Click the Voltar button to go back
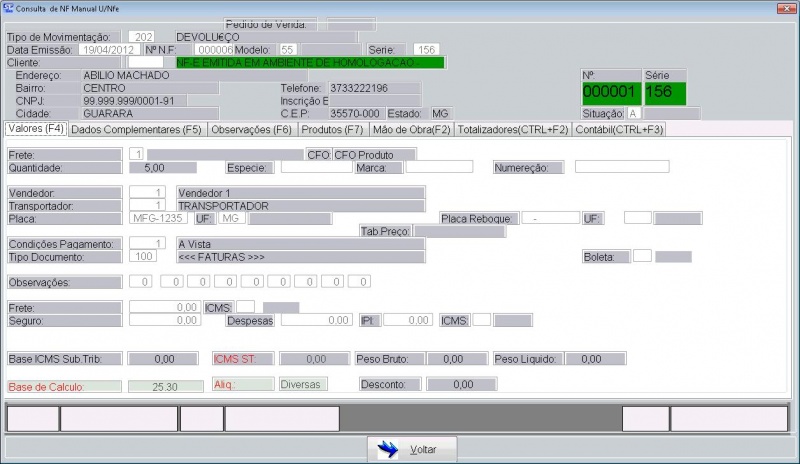Viewport: 800px width, 464px height. click(x=413, y=450)
